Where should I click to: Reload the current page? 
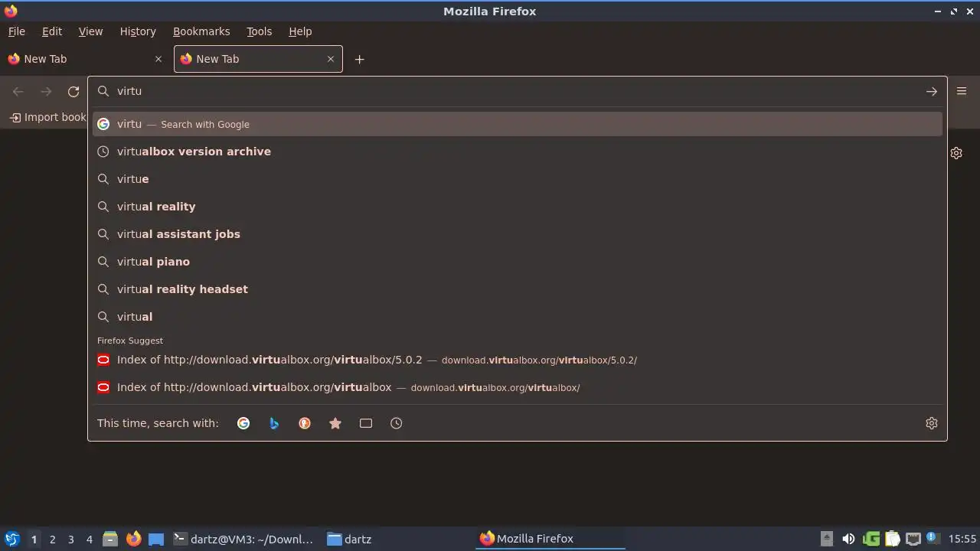73,91
